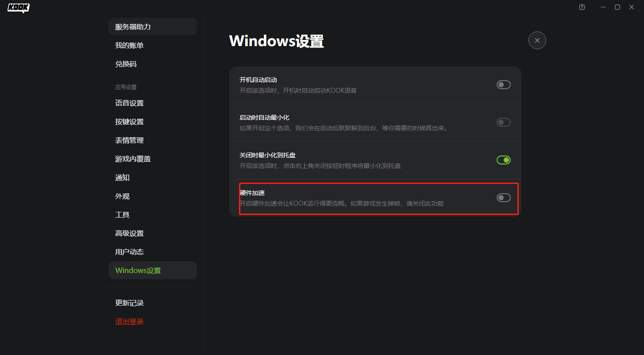644x355 pixels.
Task: Enable 启动时自动最小化 switch
Action: pos(503,122)
